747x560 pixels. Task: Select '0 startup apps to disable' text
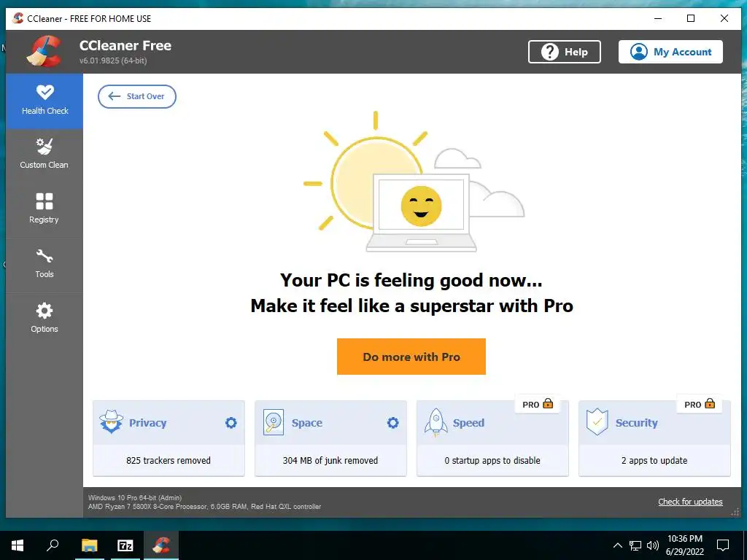pyautogui.click(x=492, y=461)
